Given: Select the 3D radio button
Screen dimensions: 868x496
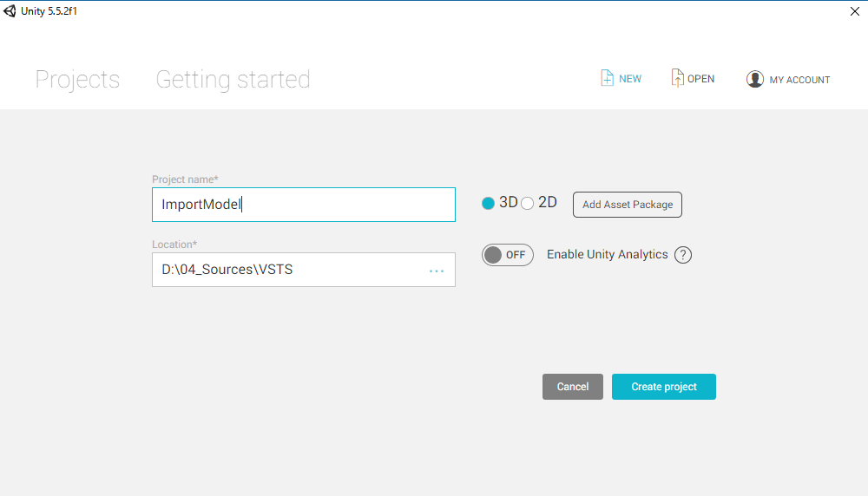Looking at the screenshot, I should click(x=488, y=204).
